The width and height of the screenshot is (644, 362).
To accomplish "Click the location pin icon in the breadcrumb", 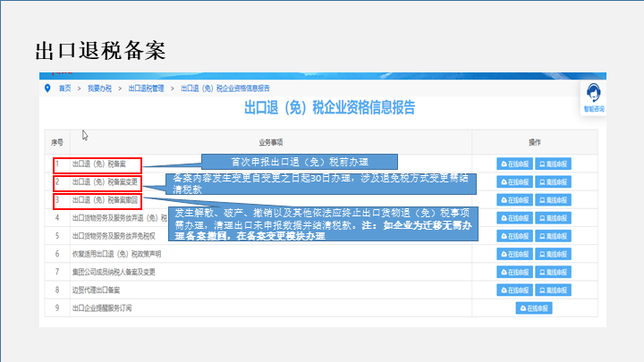I will click(47, 88).
